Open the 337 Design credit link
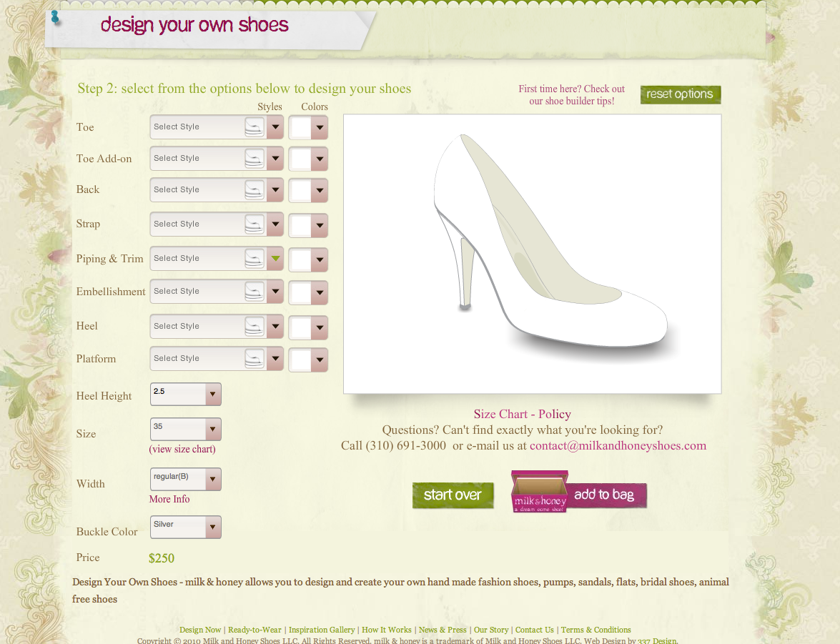The image size is (840, 644). coord(657,641)
